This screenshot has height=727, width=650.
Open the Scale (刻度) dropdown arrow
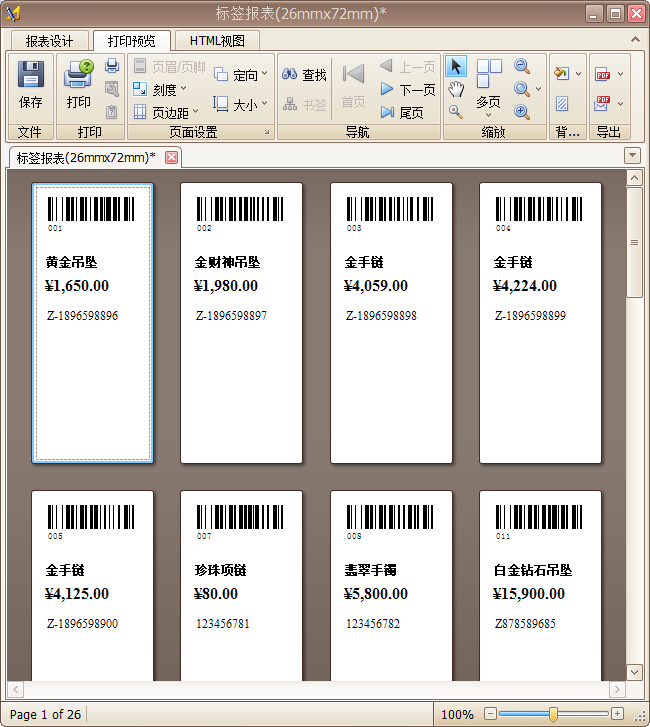[x=184, y=88]
